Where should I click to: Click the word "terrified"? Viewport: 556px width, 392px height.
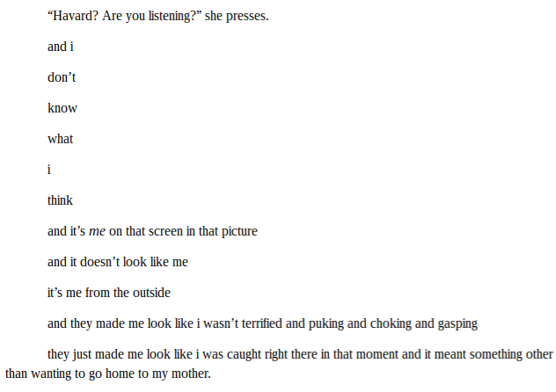pos(261,323)
